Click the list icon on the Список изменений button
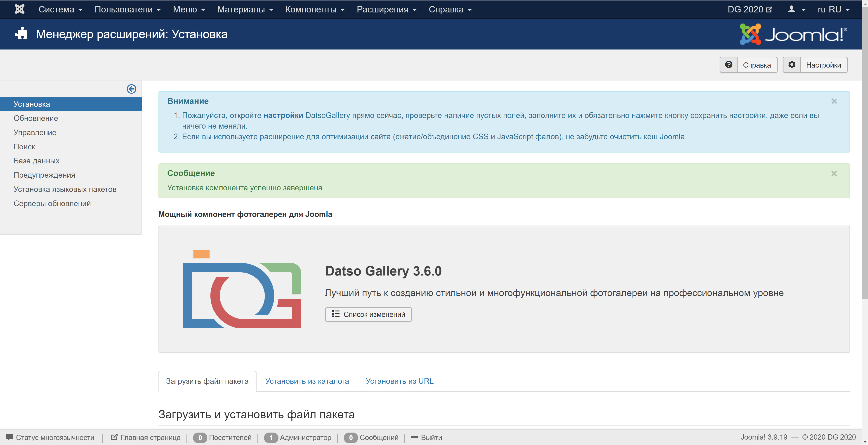Image resolution: width=868 pixels, height=445 pixels. point(336,314)
